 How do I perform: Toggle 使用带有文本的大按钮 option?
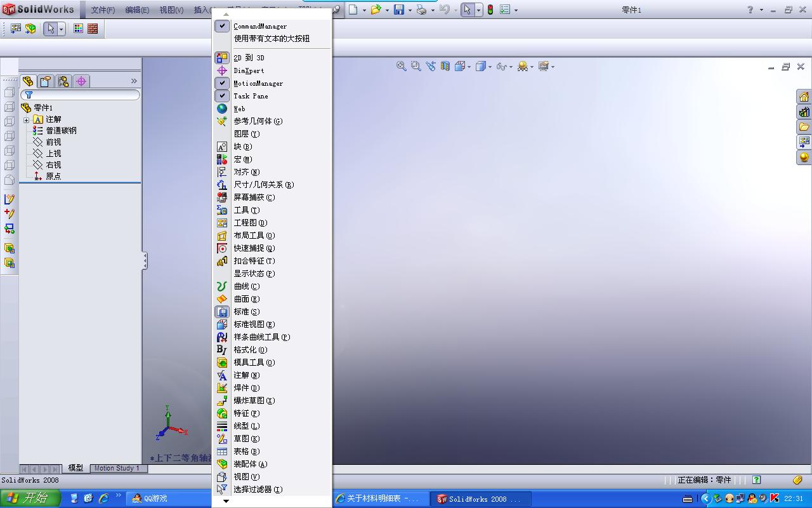pos(272,39)
